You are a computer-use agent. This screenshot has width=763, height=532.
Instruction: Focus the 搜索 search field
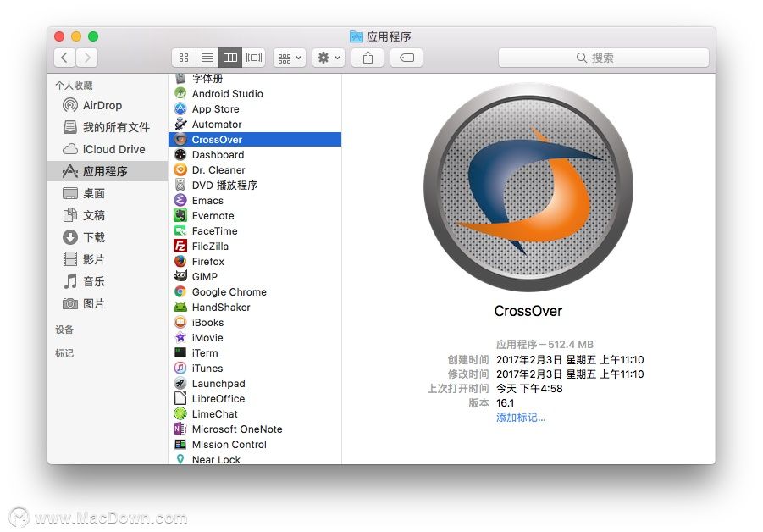[604, 58]
